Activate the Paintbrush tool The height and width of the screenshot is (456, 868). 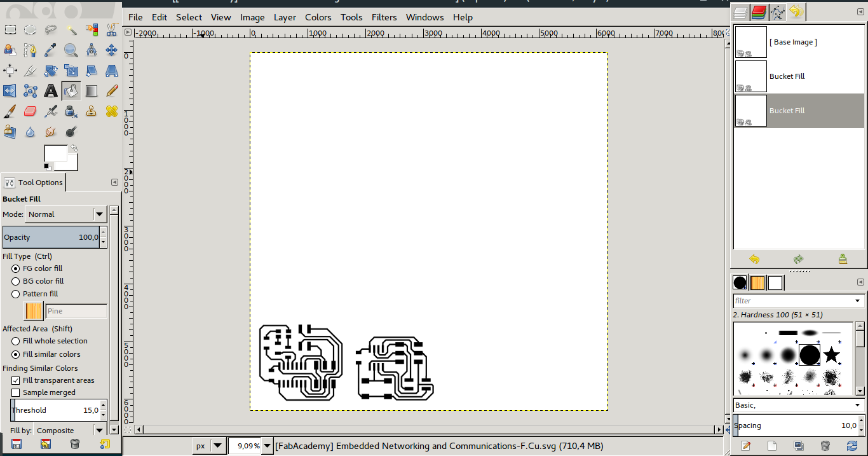tap(10, 111)
